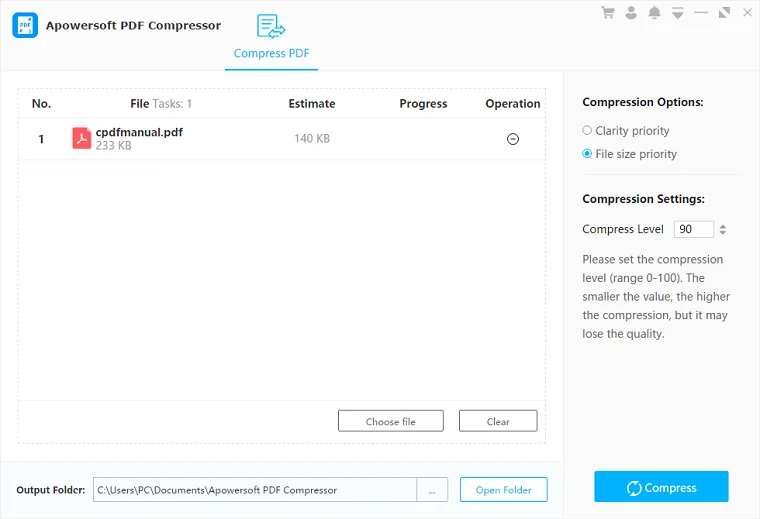760x519 pixels.
Task: Click the red PDF icon of cpdfmanual.pdf
Action: (x=81, y=138)
